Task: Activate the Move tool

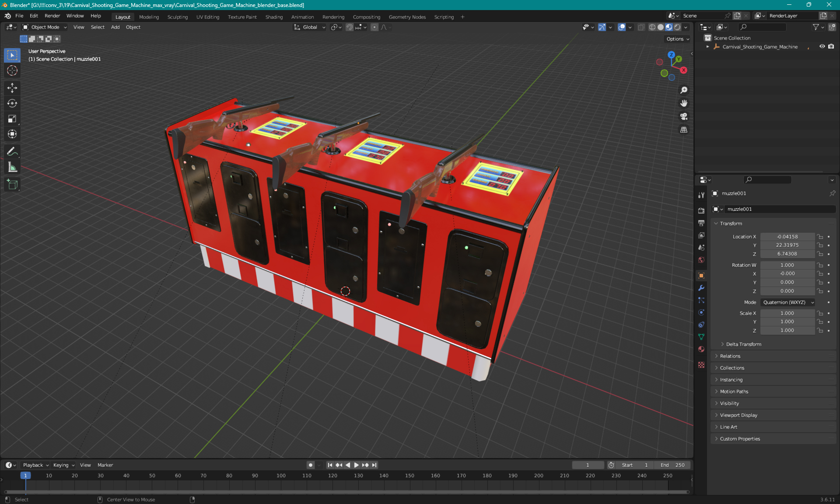Action: (12, 88)
